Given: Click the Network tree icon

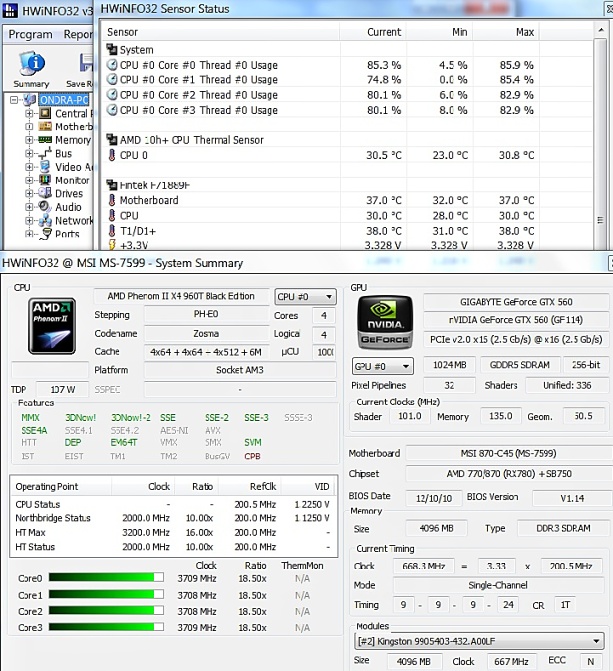Looking at the screenshot, I should (x=45, y=220).
